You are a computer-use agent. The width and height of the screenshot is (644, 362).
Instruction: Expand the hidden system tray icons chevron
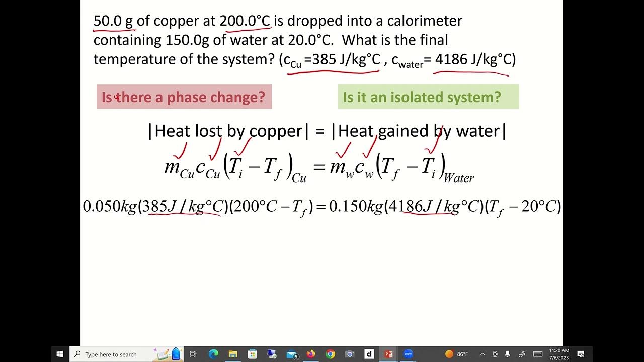pyautogui.click(x=482, y=354)
